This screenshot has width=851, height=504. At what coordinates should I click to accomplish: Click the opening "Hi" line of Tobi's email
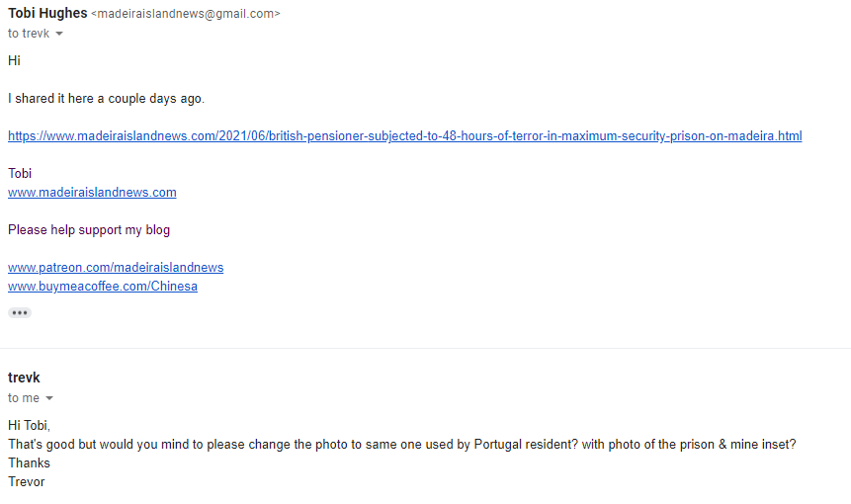14,60
